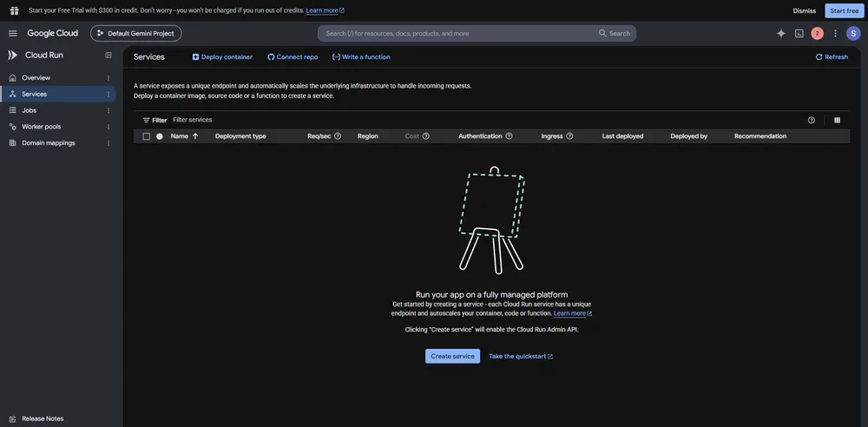Open the Domain mappings row options dots
Viewport: 868px width, 427px height.
coord(108,143)
